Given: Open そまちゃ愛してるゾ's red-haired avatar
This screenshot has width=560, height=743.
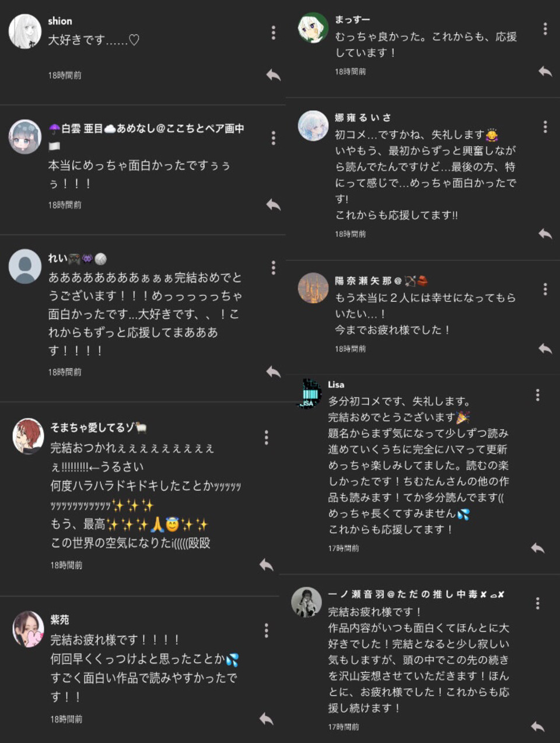Looking at the screenshot, I should [29, 436].
